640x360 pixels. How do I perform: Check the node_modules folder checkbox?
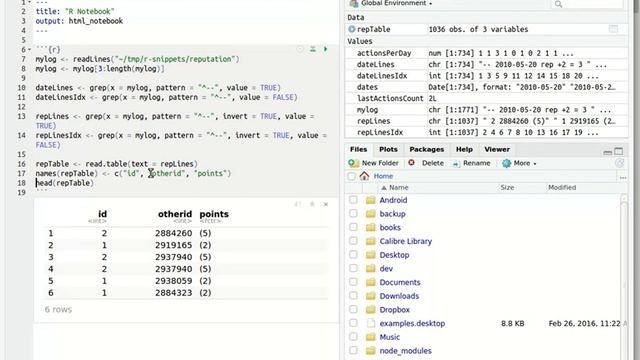click(353, 350)
